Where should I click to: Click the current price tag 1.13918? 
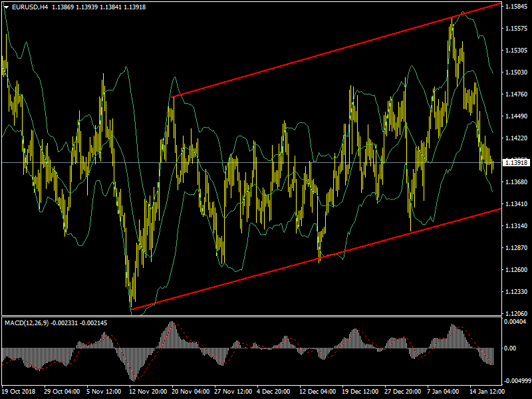click(x=516, y=162)
